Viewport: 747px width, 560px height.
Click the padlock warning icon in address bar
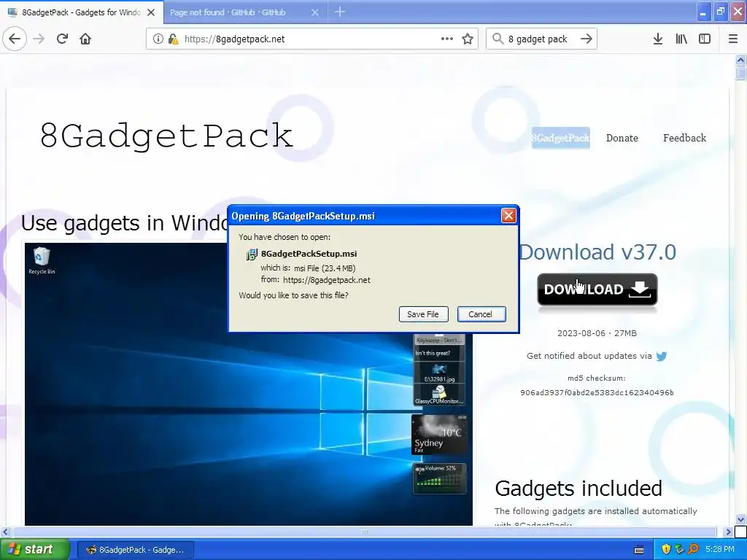(173, 39)
